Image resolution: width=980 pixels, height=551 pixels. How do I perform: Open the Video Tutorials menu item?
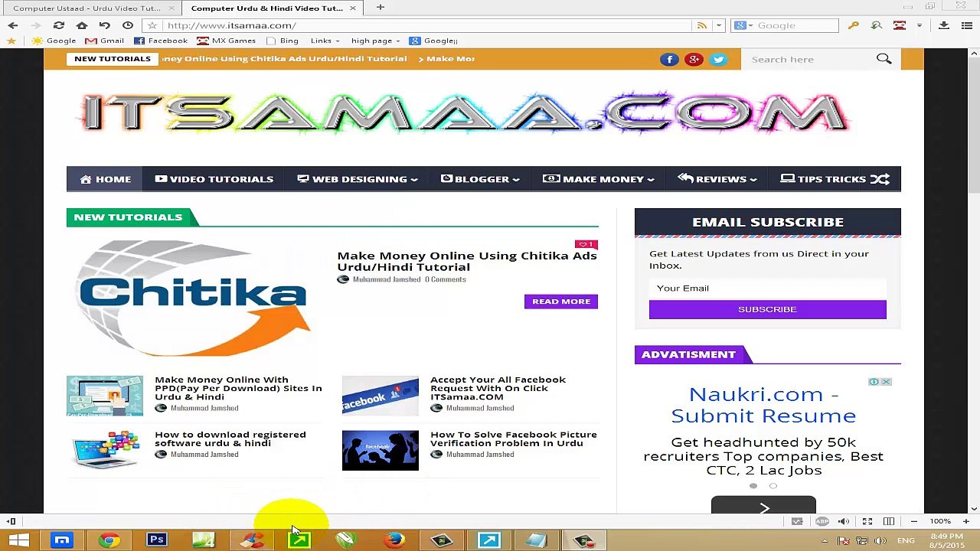(x=214, y=179)
